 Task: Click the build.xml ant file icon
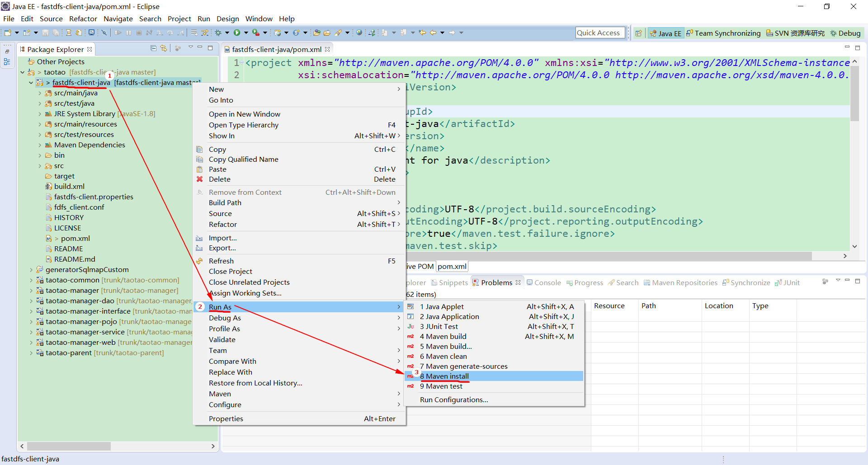49,186
